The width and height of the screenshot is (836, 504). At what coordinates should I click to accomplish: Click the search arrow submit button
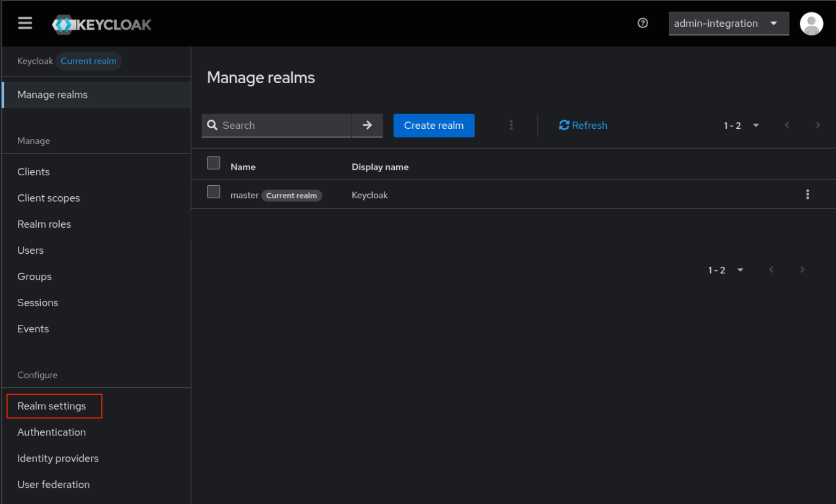[x=367, y=125]
